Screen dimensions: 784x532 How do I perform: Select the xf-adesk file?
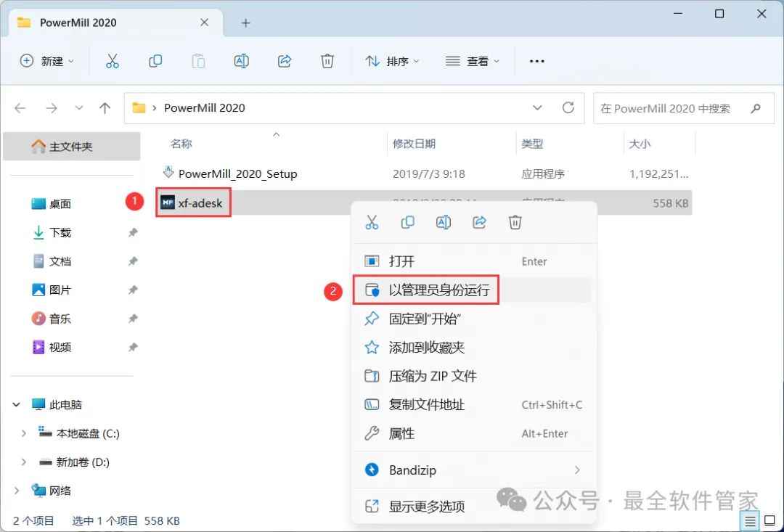pyautogui.click(x=193, y=203)
